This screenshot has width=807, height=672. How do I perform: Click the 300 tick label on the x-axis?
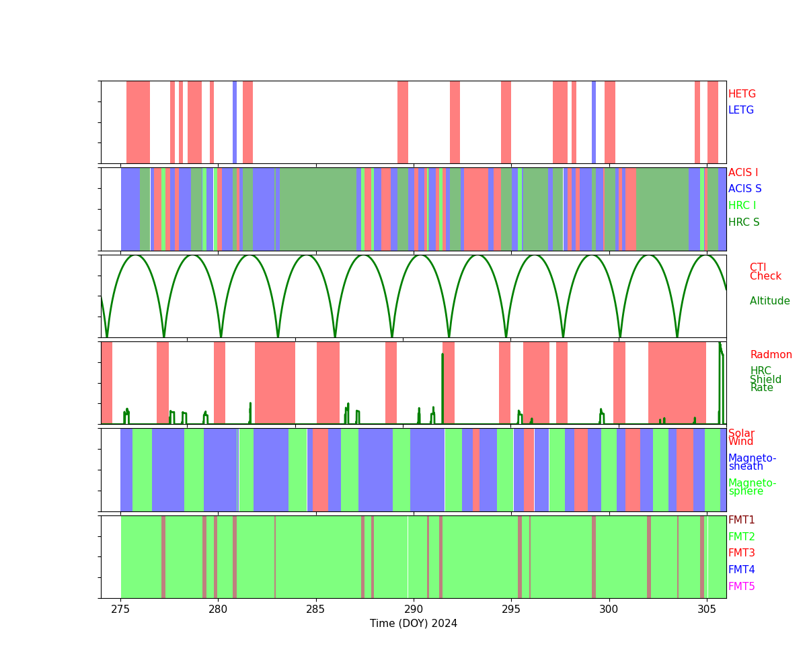click(x=609, y=609)
